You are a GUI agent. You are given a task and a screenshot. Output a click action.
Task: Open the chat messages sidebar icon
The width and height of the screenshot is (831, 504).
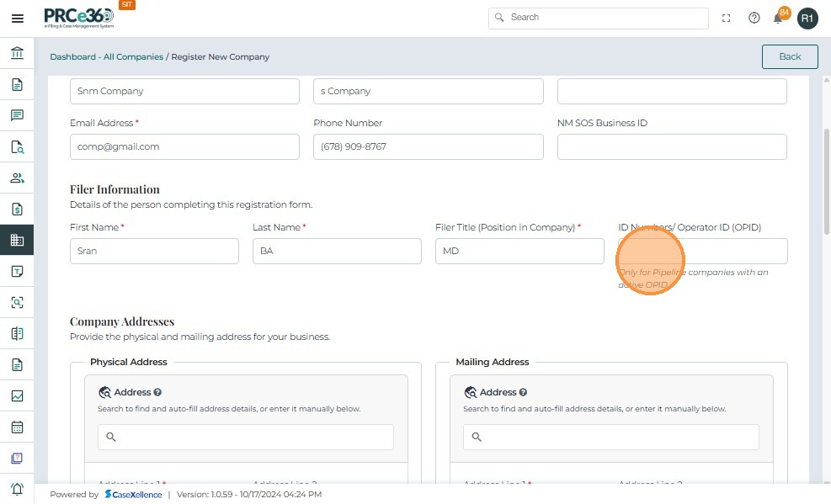click(17, 115)
